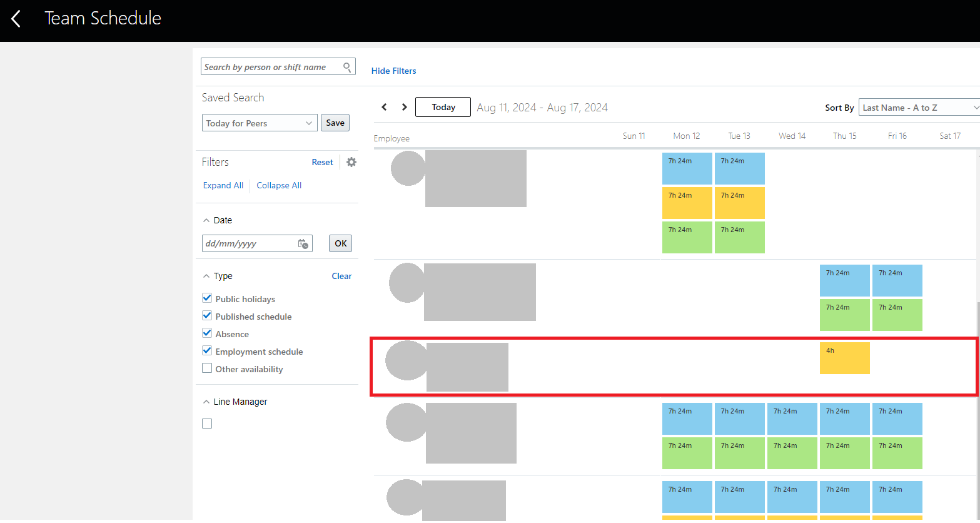The height and width of the screenshot is (523, 980).
Task: Toggle the Absence checkbox
Action: coord(207,333)
